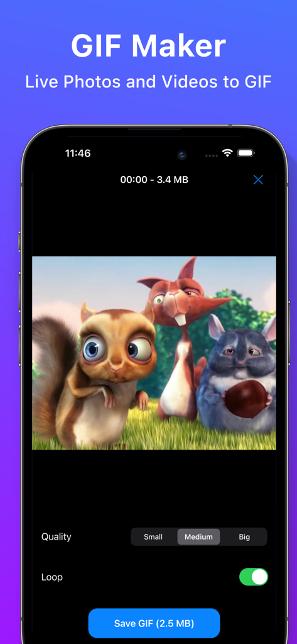Tap Save GIF (2.5 MB) button

pyautogui.click(x=154, y=623)
